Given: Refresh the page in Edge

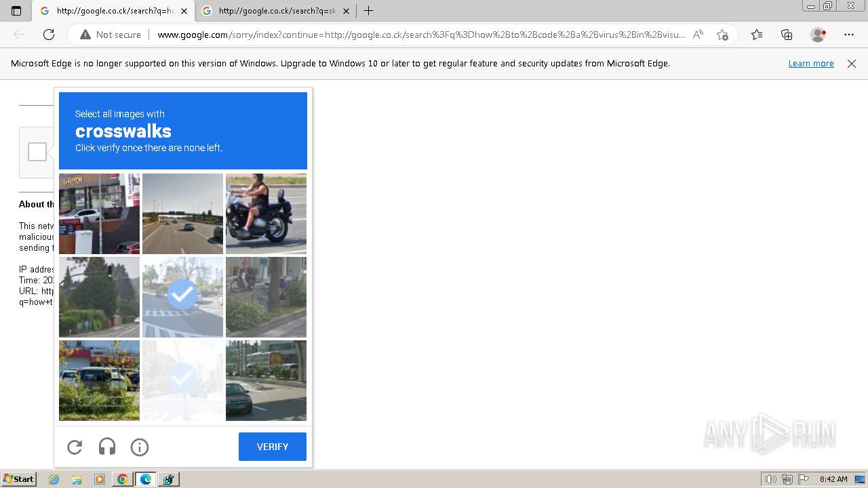Looking at the screenshot, I should click(x=49, y=35).
